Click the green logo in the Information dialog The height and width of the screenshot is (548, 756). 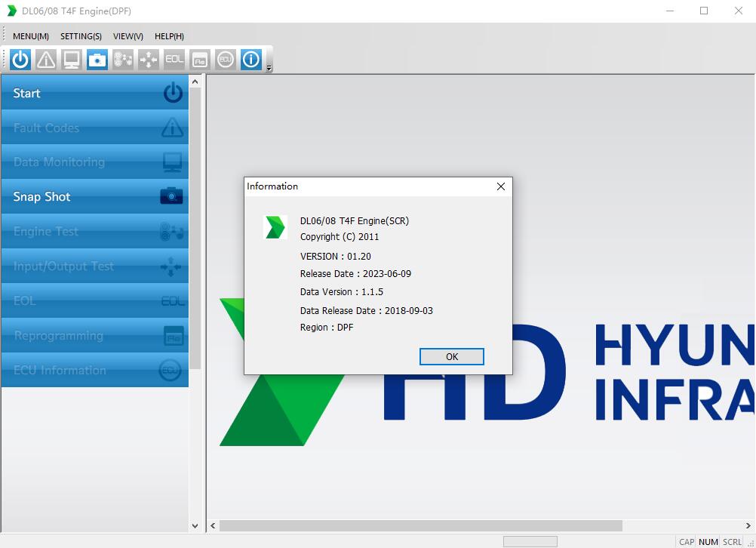[276, 227]
